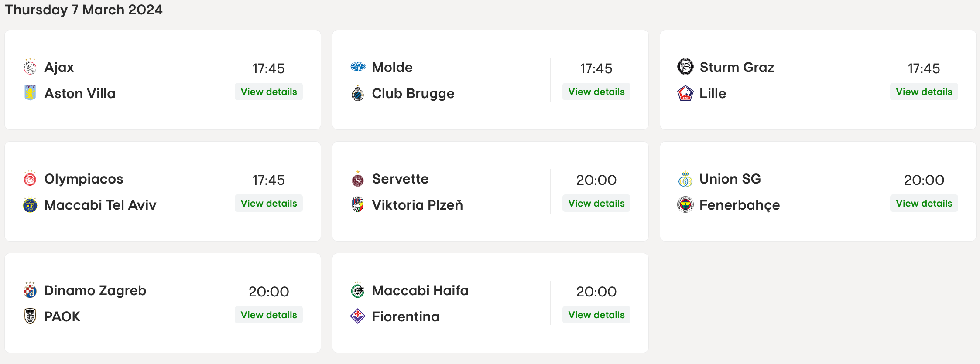View details for Ajax vs Aston Villa
Image resolution: width=980 pixels, height=364 pixels.
click(269, 92)
